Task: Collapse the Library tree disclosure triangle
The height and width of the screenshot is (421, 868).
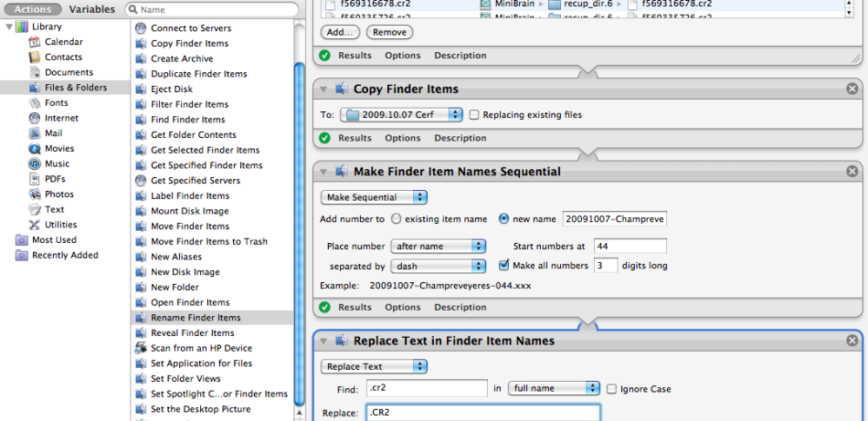Action: [x=9, y=26]
